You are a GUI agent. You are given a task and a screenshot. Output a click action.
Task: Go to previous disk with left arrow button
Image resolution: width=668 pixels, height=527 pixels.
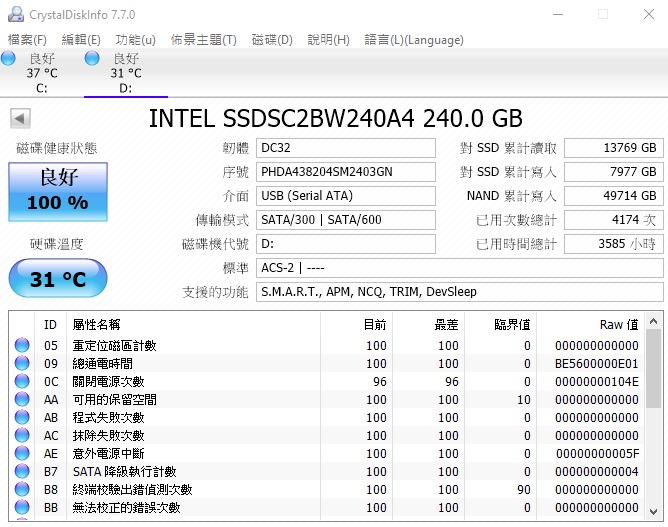[20, 118]
